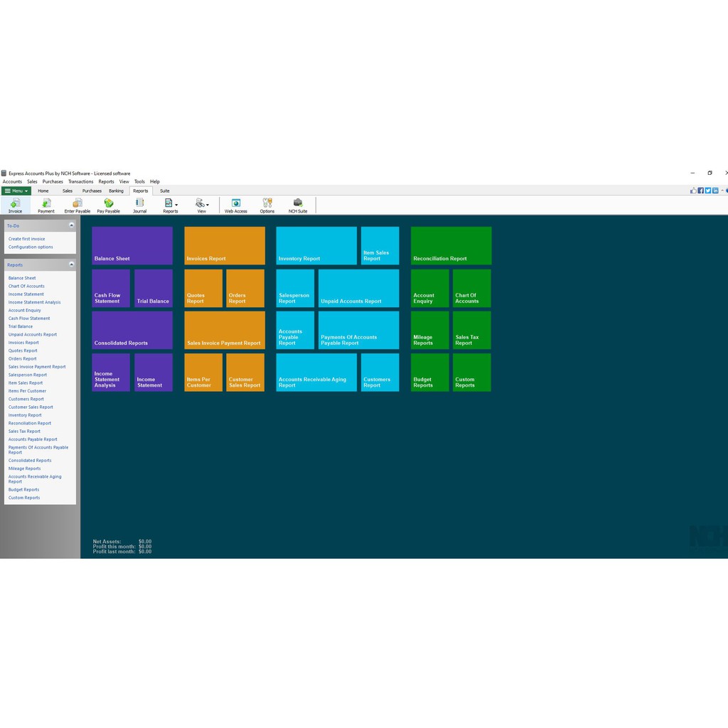Open the Payment toolbar icon
This screenshot has width=728, height=728.
(46, 205)
